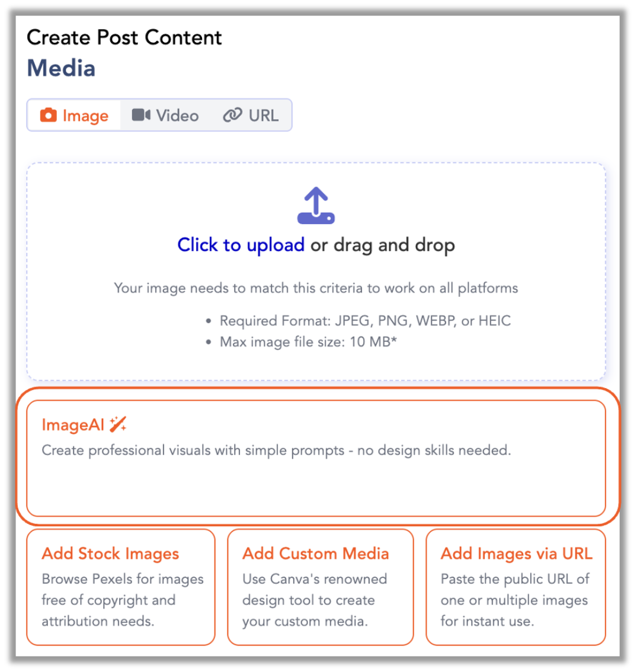Select the URL tab label
634x672 pixels.
point(263,116)
